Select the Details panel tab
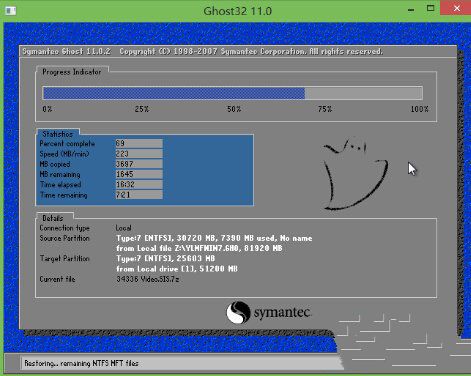This screenshot has height=376, width=471. point(53,218)
